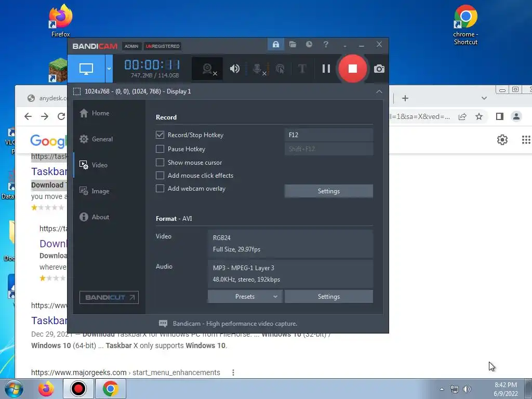Collapse the capture area bar chevron
The width and height of the screenshot is (532, 399).
point(379,91)
